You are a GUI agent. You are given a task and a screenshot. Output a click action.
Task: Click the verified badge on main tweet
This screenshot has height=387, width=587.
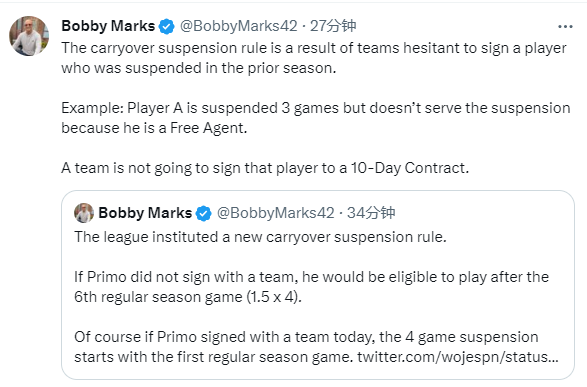[167, 27]
